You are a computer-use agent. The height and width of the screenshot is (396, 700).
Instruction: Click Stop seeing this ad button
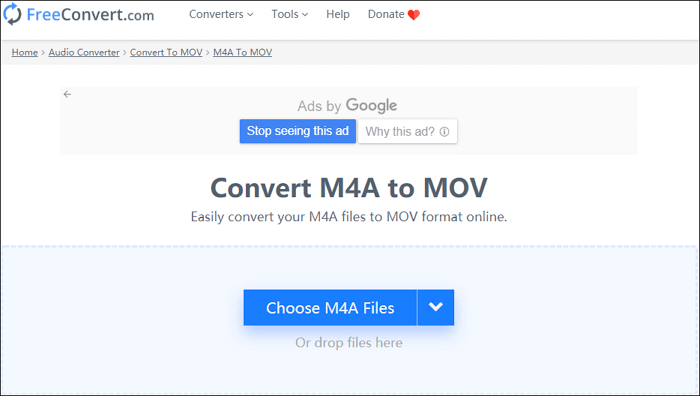(298, 131)
